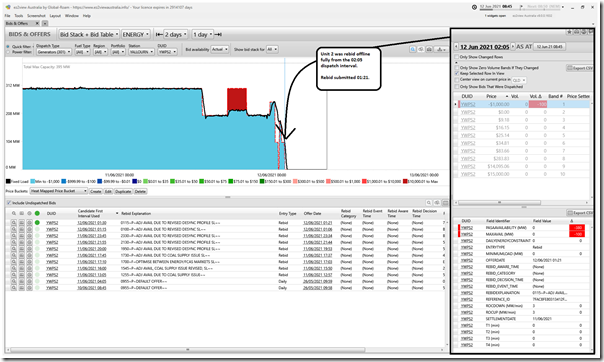This screenshot has width=604, height=362.
Task: Click the table icon in row 12/06/2021 01:30
Action: [x=22, y=223]
